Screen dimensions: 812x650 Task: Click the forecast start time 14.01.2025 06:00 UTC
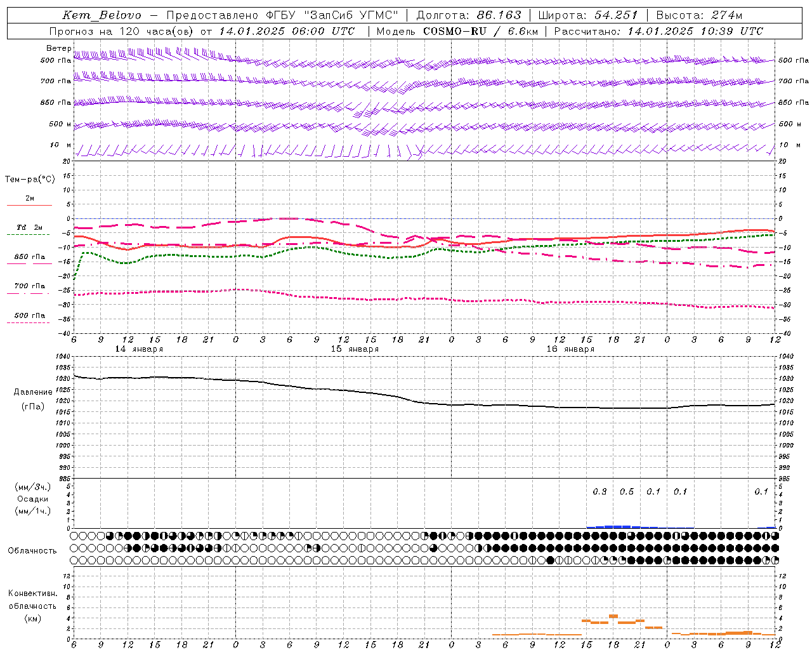click(x=287, y=31)
